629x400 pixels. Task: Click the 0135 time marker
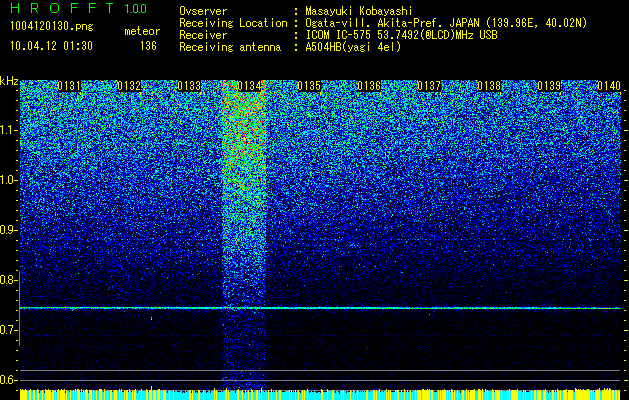pos(309,86)
